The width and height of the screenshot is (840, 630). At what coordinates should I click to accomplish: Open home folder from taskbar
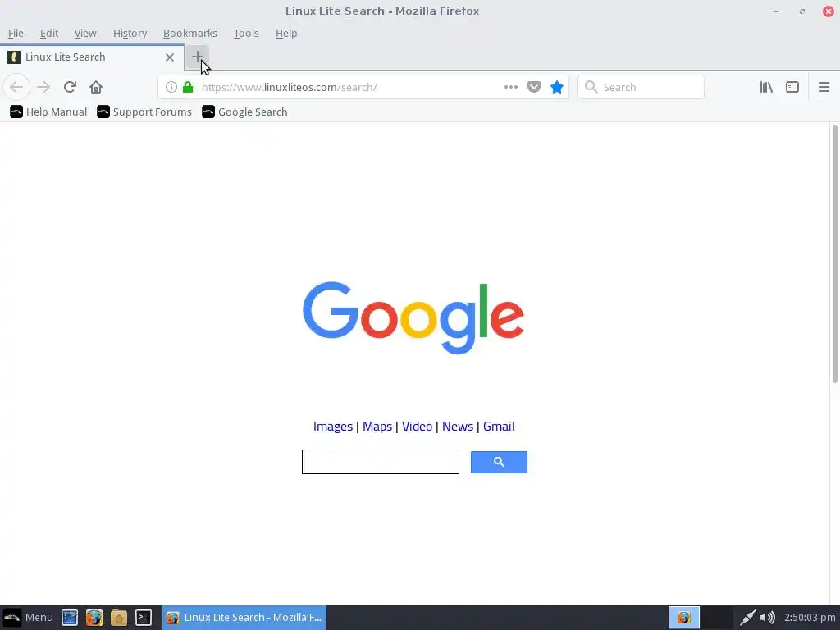click(x=119, y=618)
